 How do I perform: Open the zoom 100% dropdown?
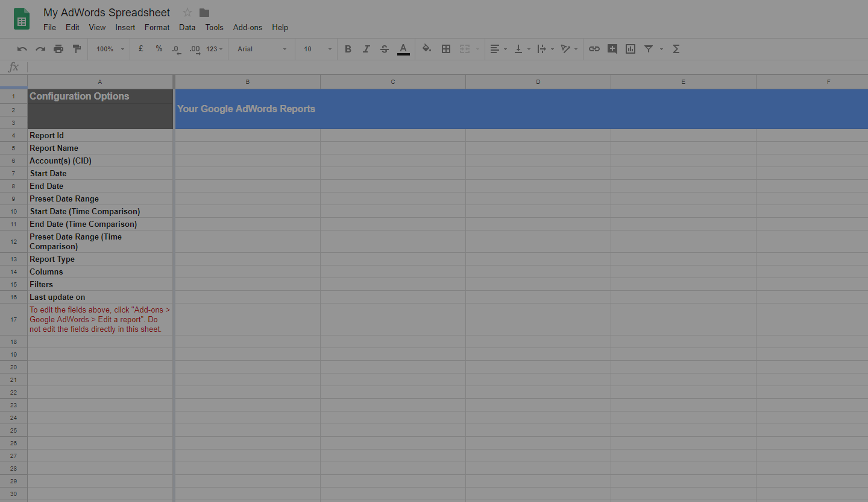tap(110, 49)
